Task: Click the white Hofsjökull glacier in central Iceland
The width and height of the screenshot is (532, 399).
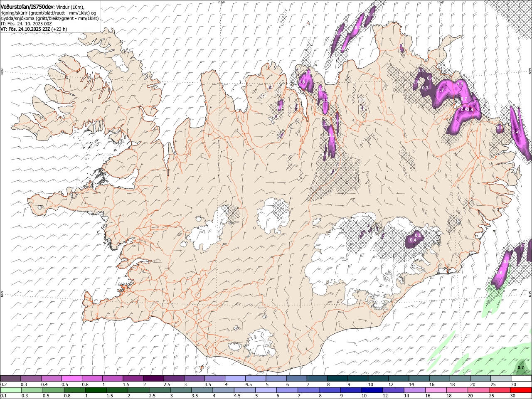Action: point(273,215)
